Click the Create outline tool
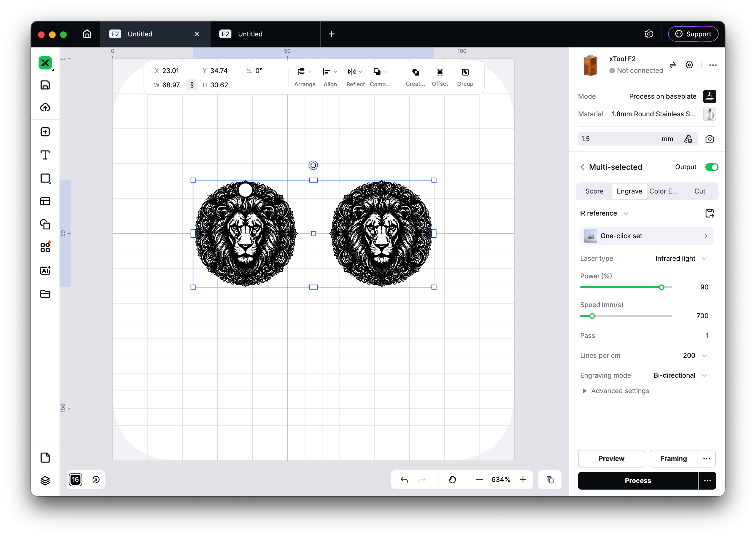 coord(415,77)
